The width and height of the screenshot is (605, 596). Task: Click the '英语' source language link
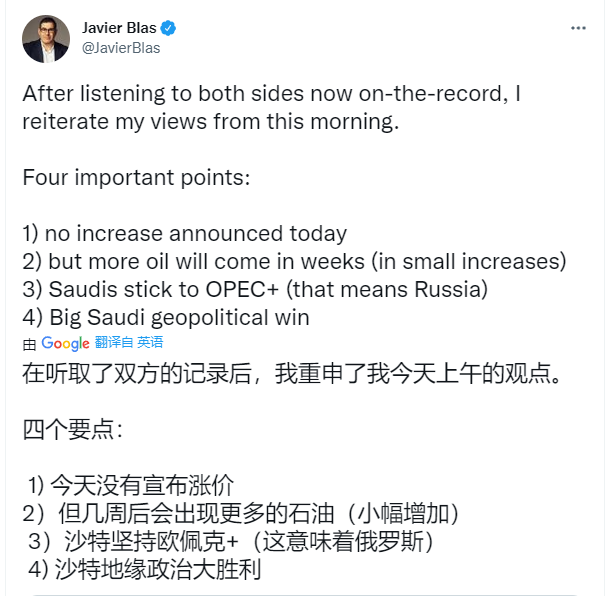[x=151, y=343]
